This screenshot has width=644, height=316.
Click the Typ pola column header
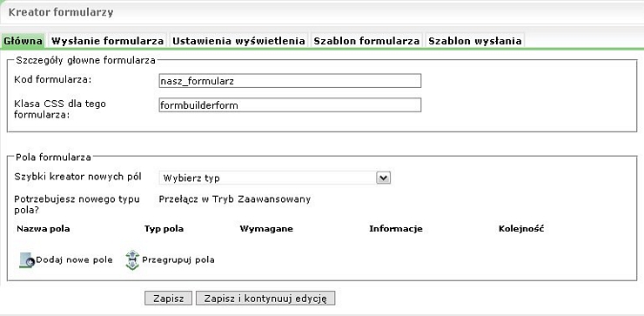[164, 229]
